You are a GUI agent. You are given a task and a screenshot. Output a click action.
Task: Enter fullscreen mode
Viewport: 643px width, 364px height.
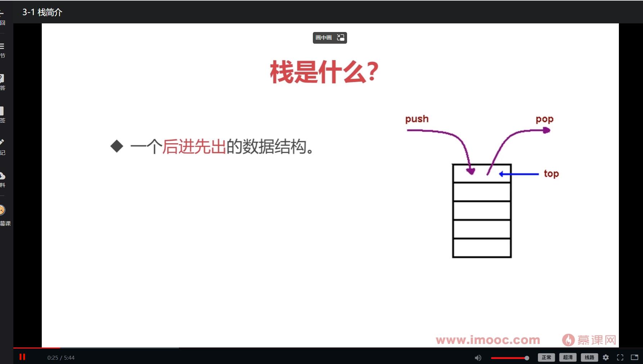coord(620,357)
